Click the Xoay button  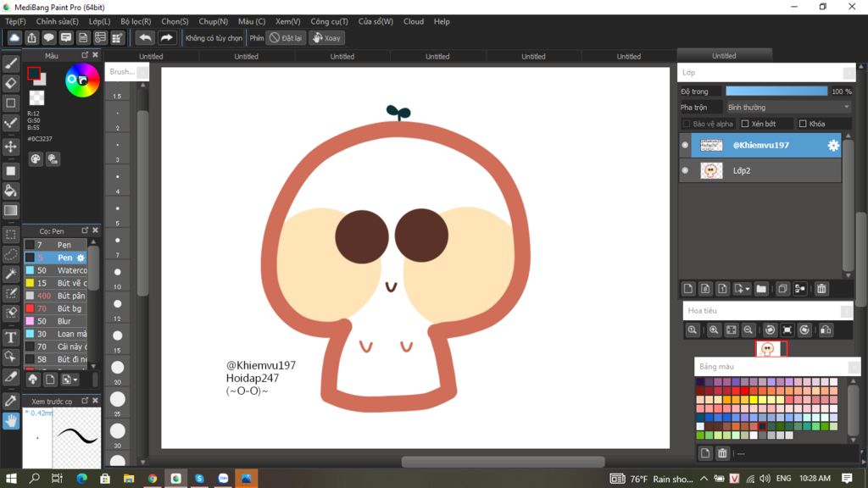(x=326, y=37)
